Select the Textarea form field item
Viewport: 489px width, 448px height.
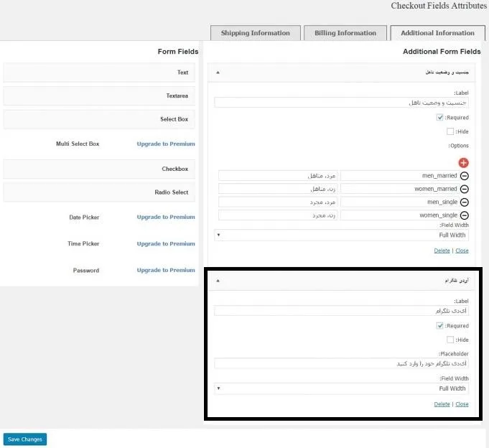click(x=99, y=95)
